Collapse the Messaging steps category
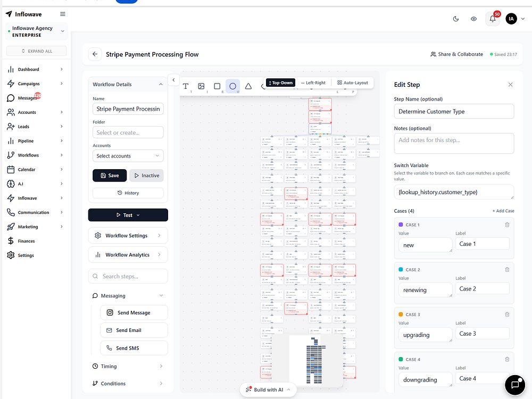Screen dimensions: 532x399 coord(128,296)
